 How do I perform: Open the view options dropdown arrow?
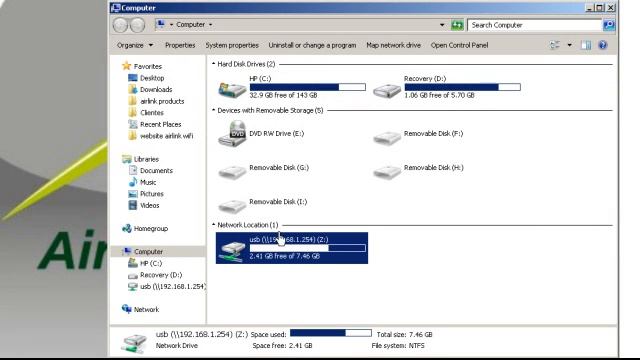click(569, 45)
